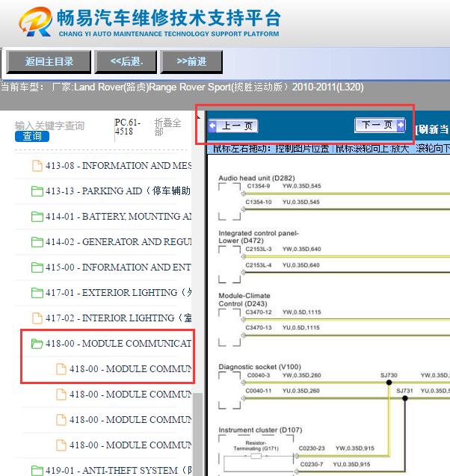Click the folder icon of 415-00 Information and Entertainment
Screen dimensions: 450x476
(37, 268)
